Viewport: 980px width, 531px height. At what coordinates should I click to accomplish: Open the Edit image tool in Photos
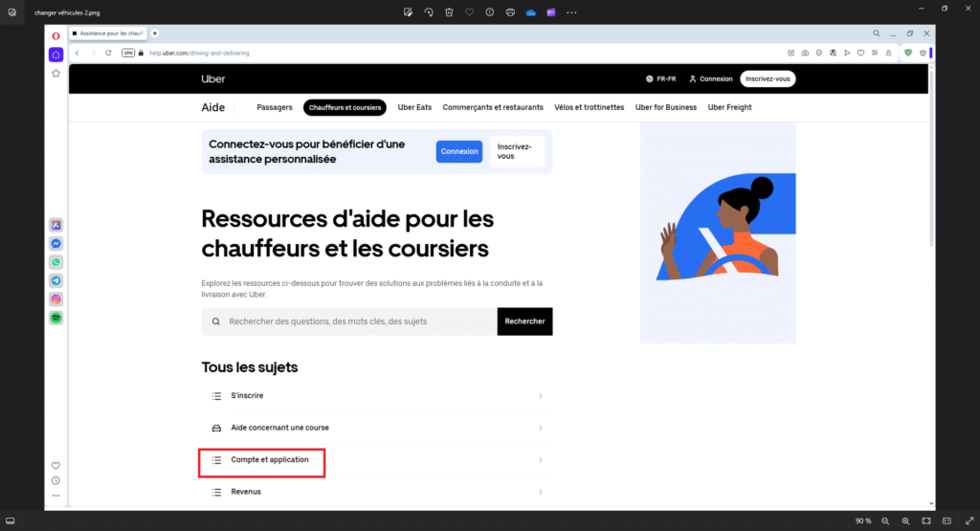(408, 12)
